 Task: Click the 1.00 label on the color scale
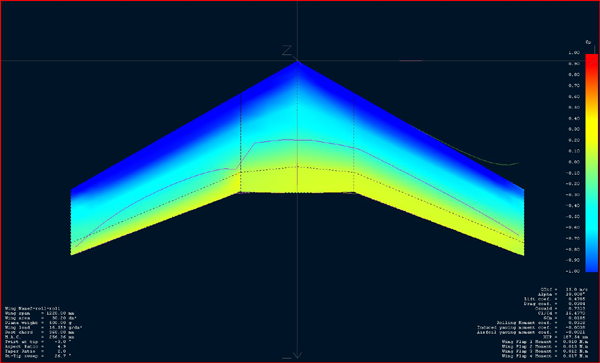point(574,53)
